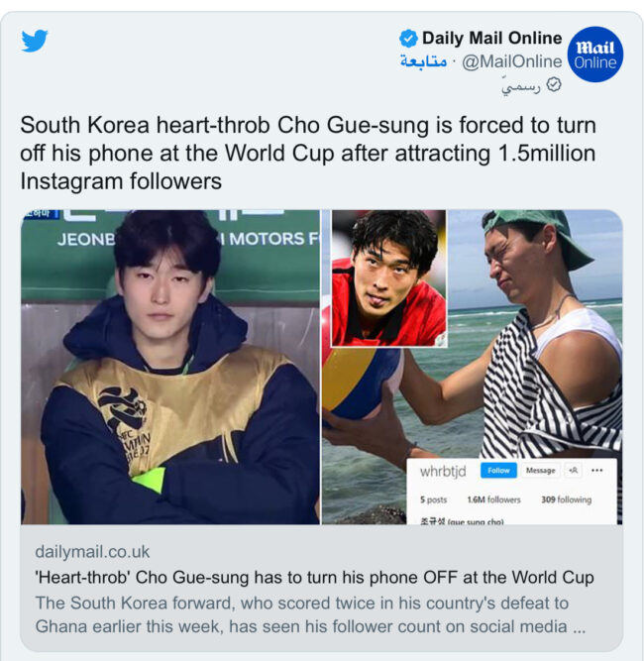Image resolution: width=644 pixels, height=661 pixels.
Task: Click the gray official checkmark icon
Action: click(554, 85)
